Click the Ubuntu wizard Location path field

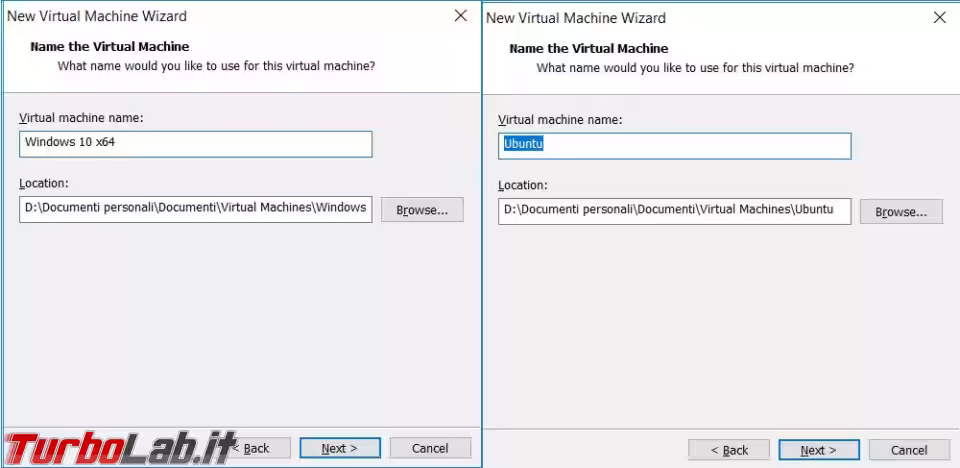pos(674,211)
